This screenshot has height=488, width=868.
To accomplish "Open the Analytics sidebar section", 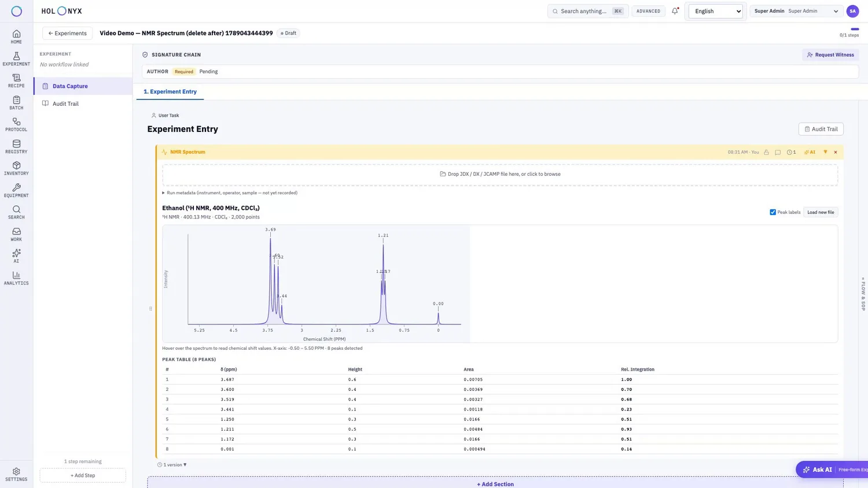I will coord(16,278).
